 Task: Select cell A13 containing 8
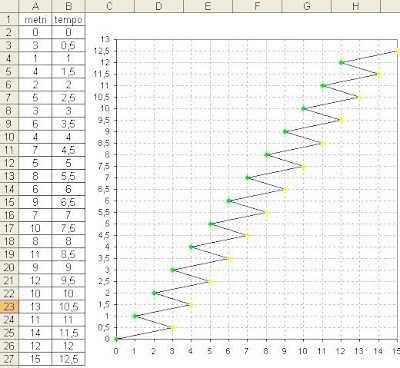[x=35, y=176]
